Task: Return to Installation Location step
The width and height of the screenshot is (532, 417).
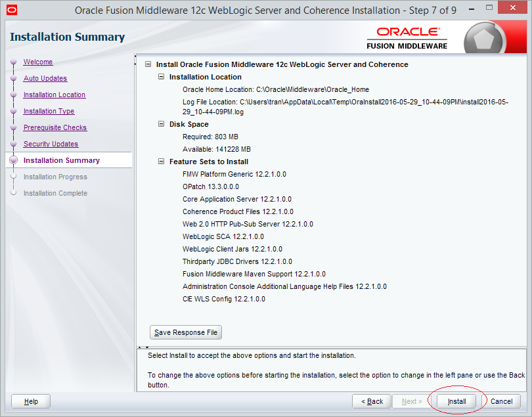Action: pos(55,95)
